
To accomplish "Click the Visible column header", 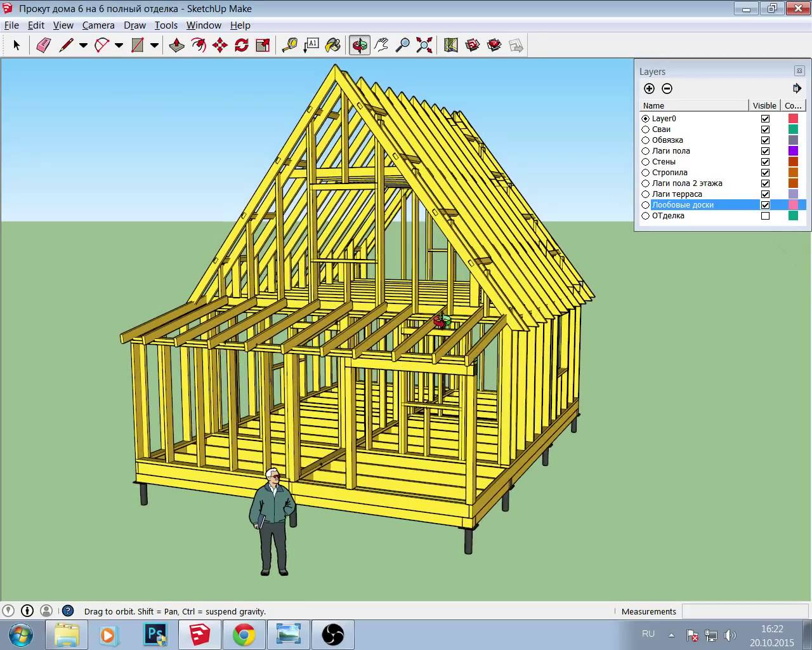I will pyautogui.click(x=764, y=105).
